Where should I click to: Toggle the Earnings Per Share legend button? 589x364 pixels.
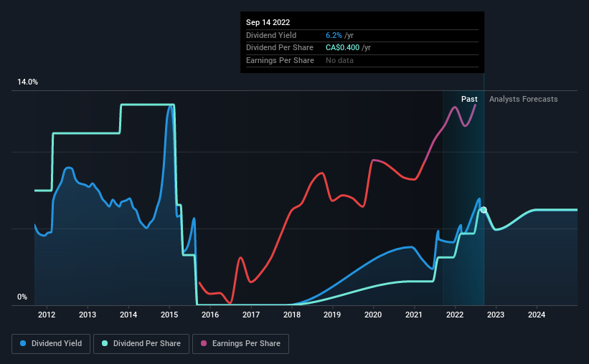coord(240,344)
